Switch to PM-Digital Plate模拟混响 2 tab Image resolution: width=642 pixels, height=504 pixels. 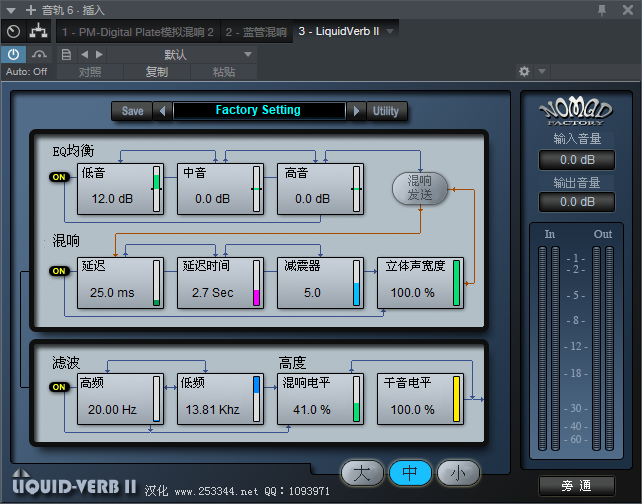click(138, 32)
